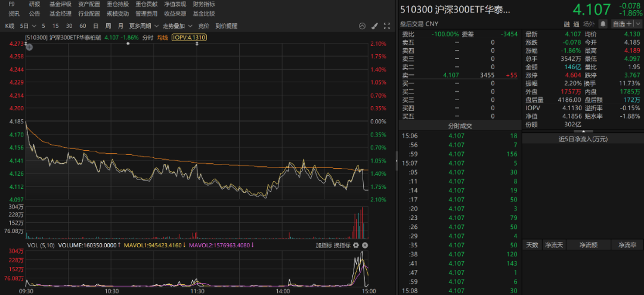This screenshot has width=644, height=295.
Task: Add stock to watchlist via 自选+
Action: point(622,24)
